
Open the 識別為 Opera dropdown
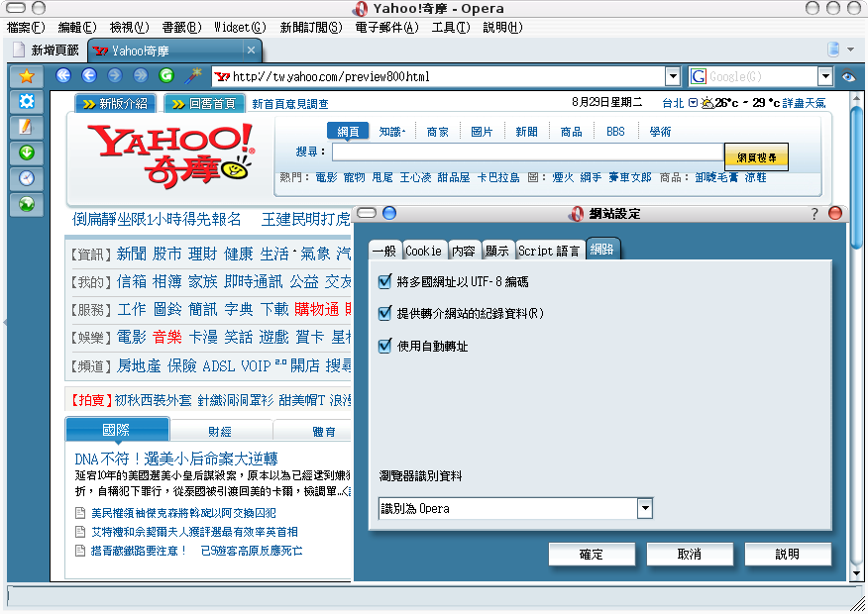644,508
